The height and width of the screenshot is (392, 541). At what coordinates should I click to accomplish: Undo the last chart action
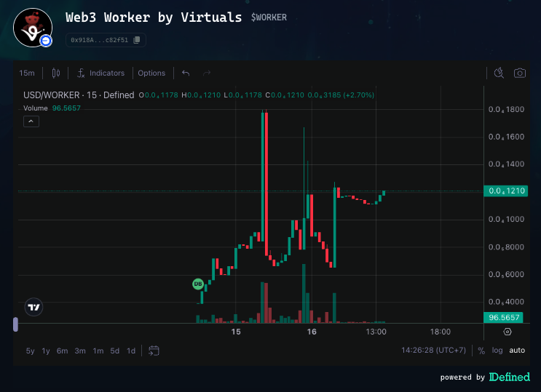pyautogui.click(x=186, y=73)
